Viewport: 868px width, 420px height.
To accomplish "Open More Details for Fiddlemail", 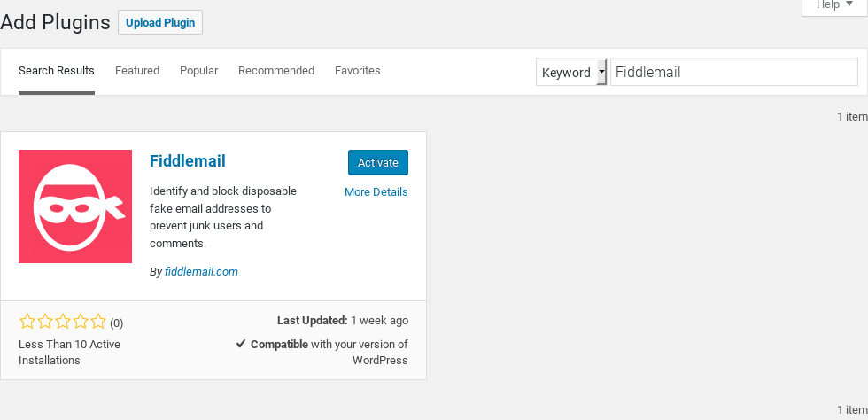I will pos(376,191).
